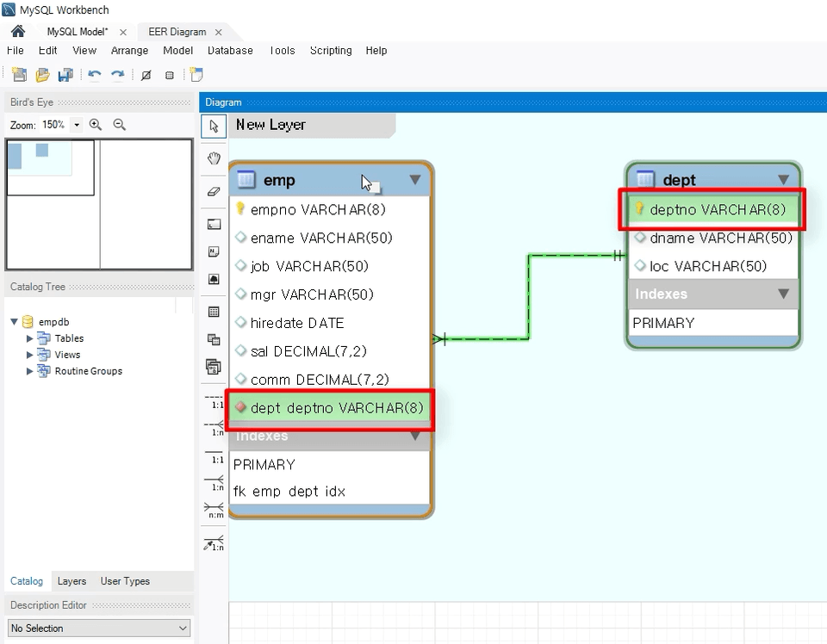
Task: Select the n:m relationship tool
Action: pos(214,511)
